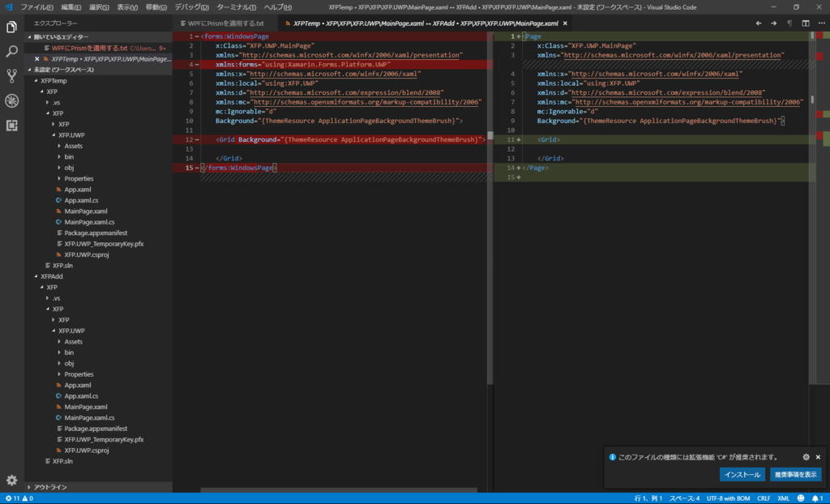Click the 推奨事項を表示 button

pyautogui.click(x=796, y=474)
